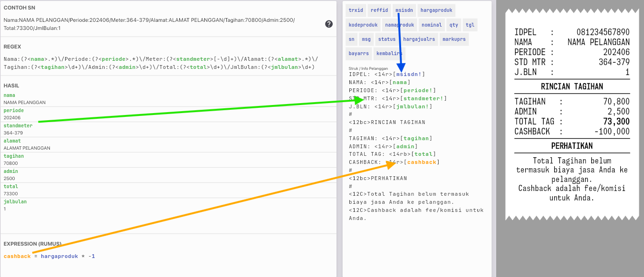Edit the Regex pattern field
Screen dimensions: 644x277
coord(162,63)
